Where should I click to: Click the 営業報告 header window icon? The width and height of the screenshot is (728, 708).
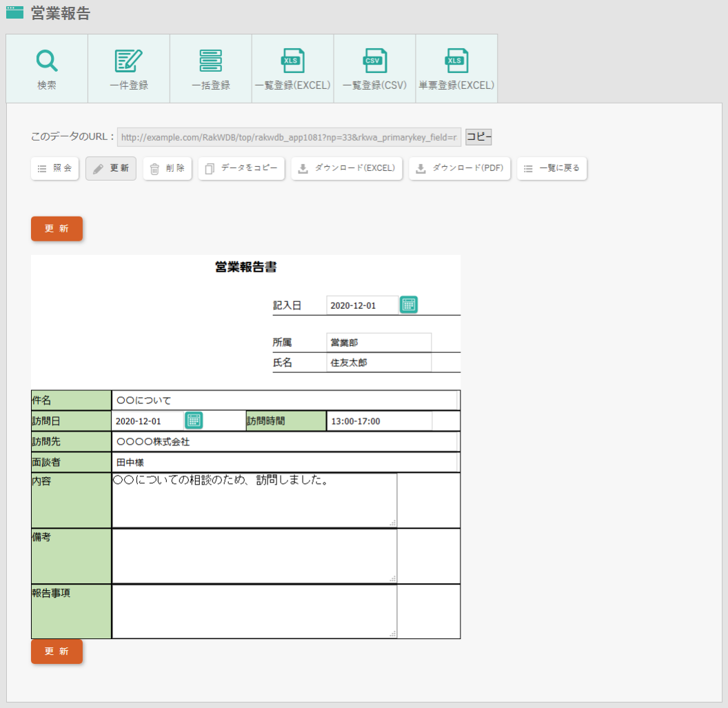(15, 12)
